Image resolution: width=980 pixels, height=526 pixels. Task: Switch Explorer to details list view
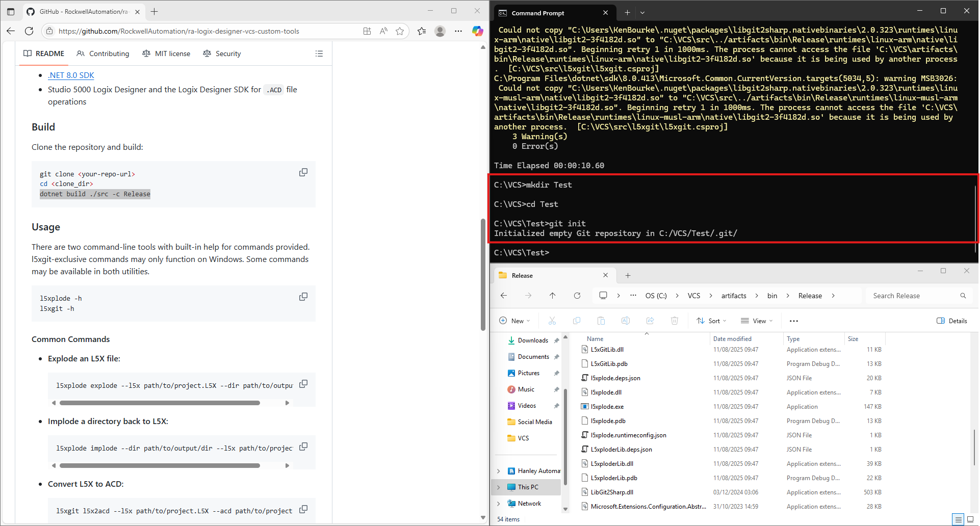pos(959,519)
